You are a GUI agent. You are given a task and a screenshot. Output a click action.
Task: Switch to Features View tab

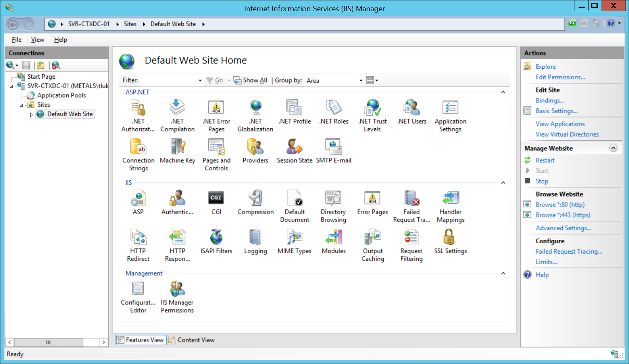[x=140, y=340]
